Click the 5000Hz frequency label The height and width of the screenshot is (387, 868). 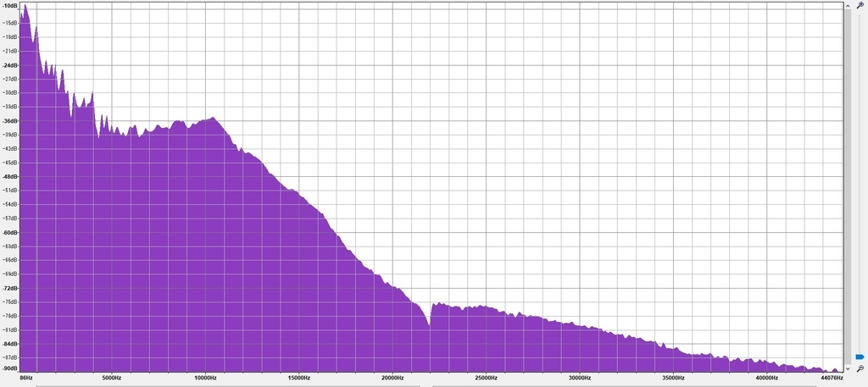coord(111,378)
